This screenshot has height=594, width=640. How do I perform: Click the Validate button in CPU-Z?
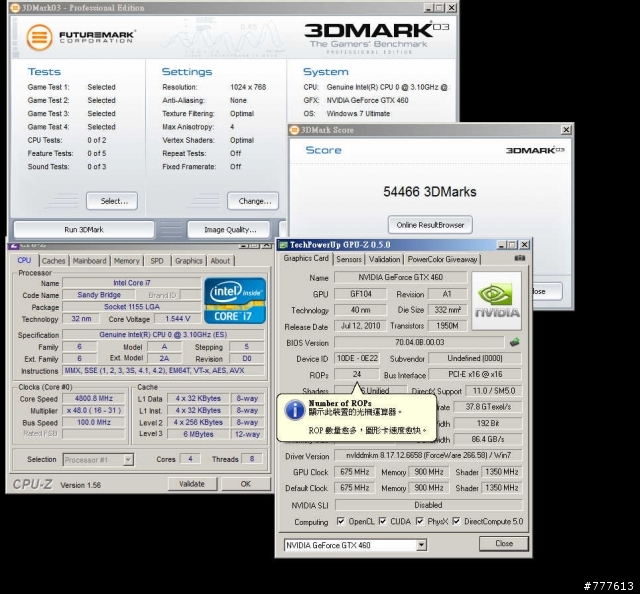[x=192, y=484]
